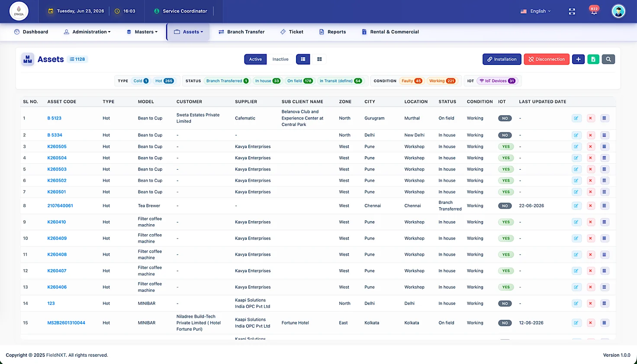
Task: Toggle fullscreen mode icon
Action: pyautogui.click(x=572, y=11)
